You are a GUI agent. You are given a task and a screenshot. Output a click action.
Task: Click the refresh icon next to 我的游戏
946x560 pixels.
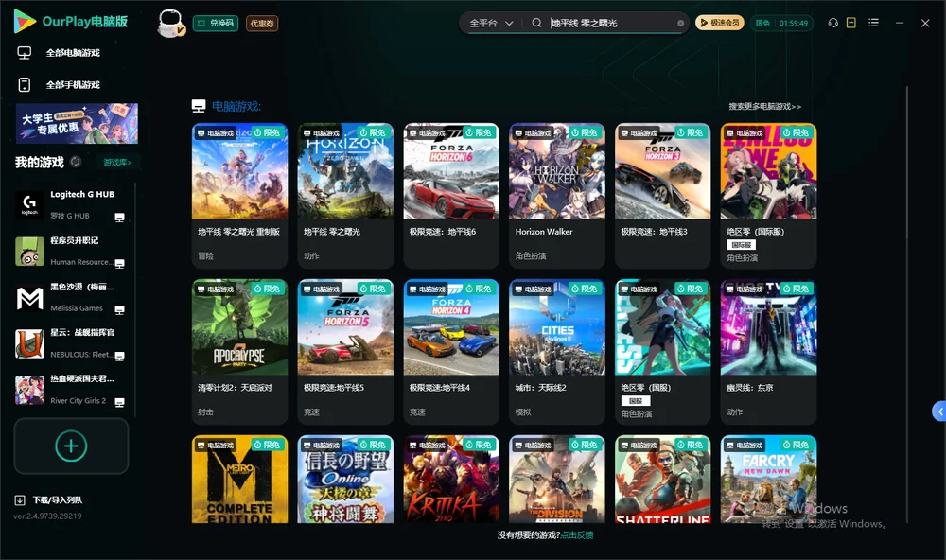tap(76, 162)
